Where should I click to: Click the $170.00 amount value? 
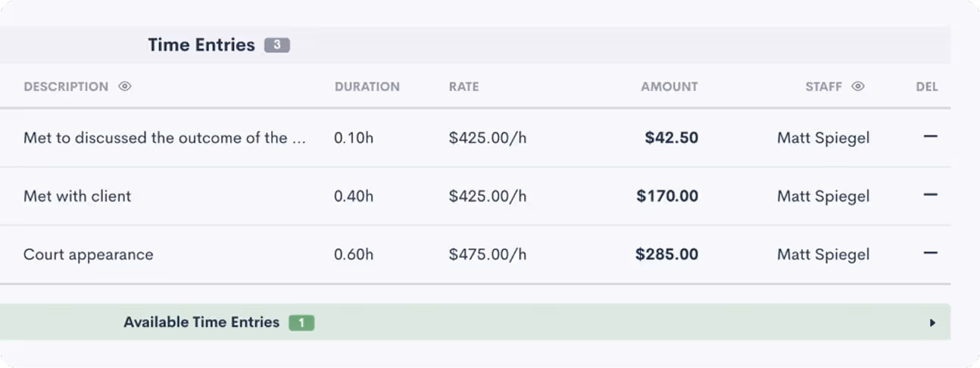(x=667, y=196)
